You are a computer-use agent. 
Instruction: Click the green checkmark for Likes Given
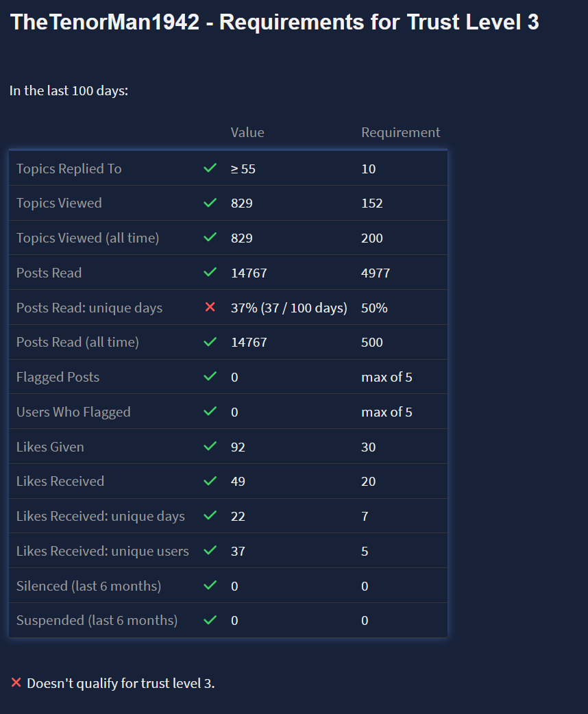coord(210,447)
